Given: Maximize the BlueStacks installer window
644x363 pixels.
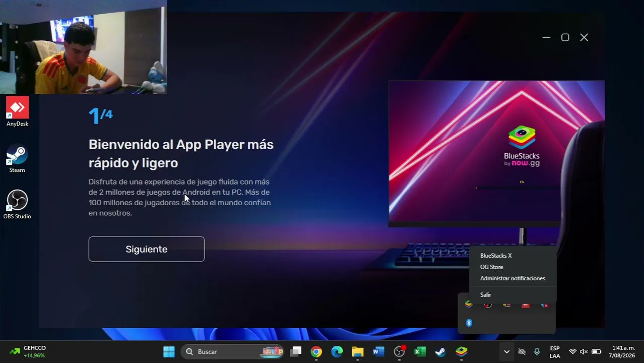Looking at the screenshot, I should pos(565,37).
